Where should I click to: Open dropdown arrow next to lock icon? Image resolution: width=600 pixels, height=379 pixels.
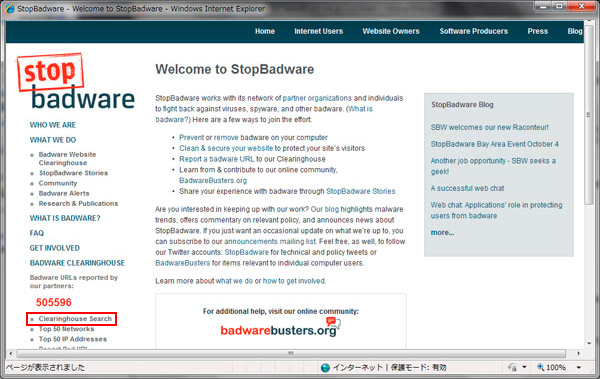click(524, 368)
